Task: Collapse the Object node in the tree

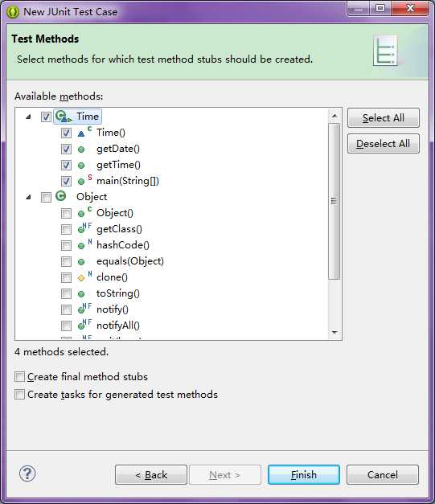Action: pos(29,197)
